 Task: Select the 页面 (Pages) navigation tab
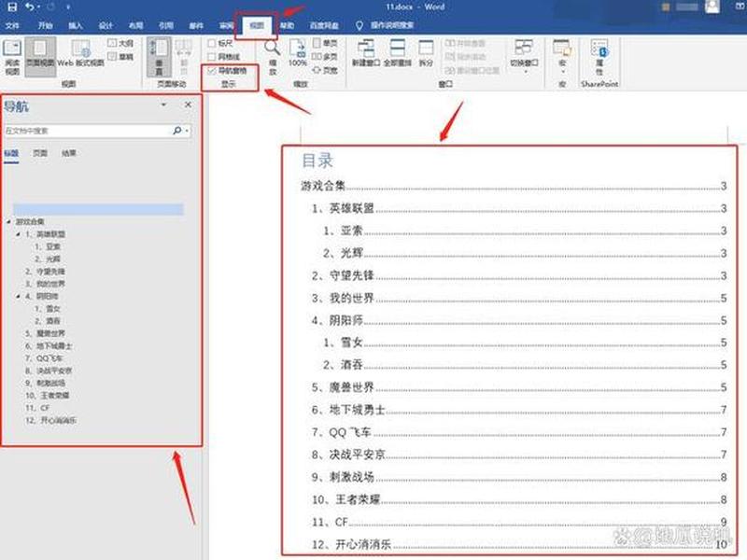point(40,153)
